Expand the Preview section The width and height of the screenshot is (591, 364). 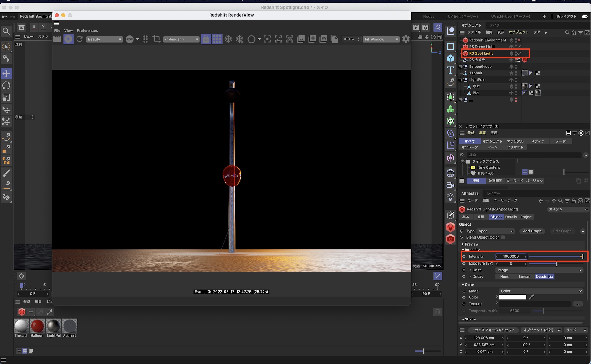tap(471, 244)
